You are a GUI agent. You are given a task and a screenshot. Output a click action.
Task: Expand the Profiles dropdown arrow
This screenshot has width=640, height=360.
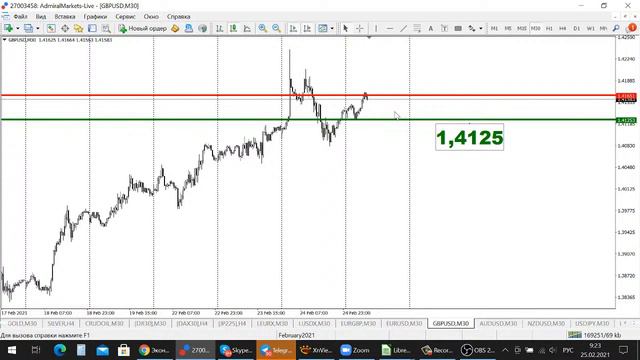pos(38,28)
